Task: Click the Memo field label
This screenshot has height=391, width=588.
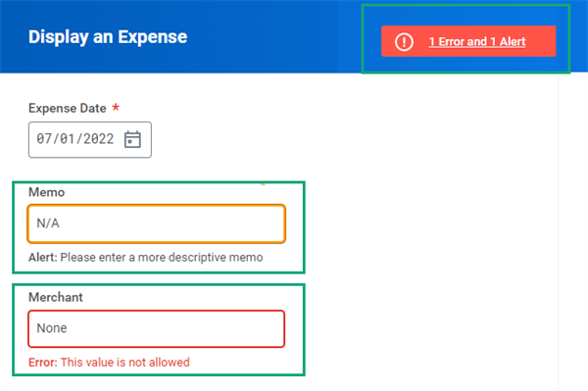Action: coord(46,192)
